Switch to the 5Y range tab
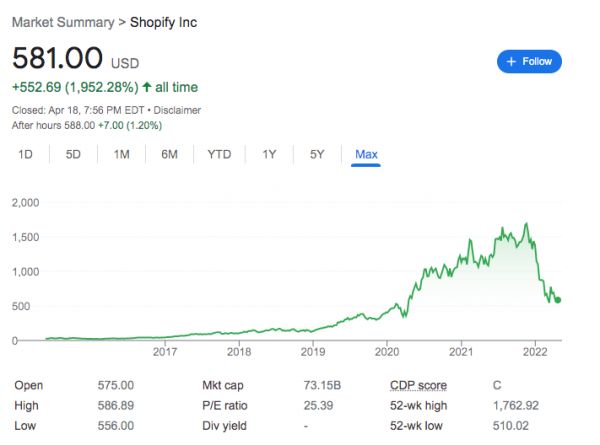 click(x=317, y=154)
